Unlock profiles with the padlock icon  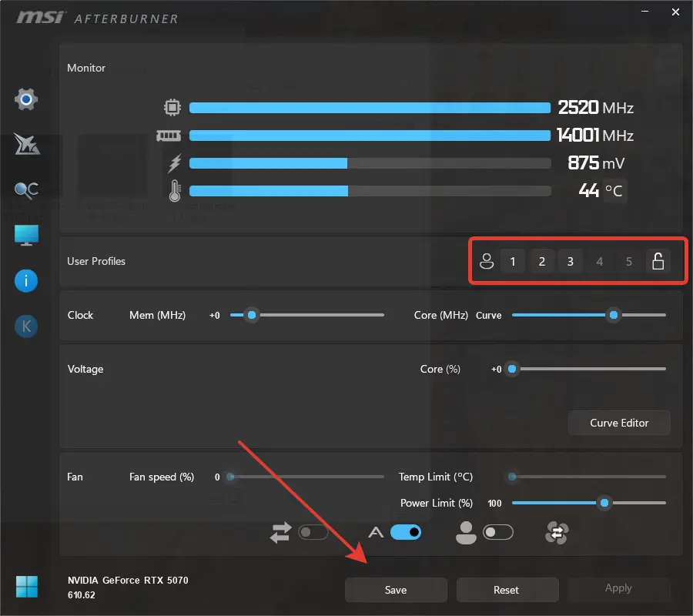pyautogui.click(x=658, y=261)
